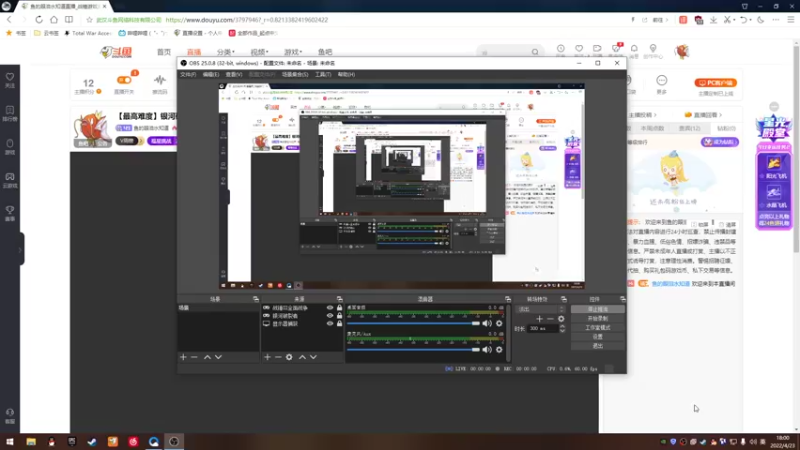This screenshot has width=800, height=450.
Task: Click start recording button in OBS
Action: tap(597, 318)
